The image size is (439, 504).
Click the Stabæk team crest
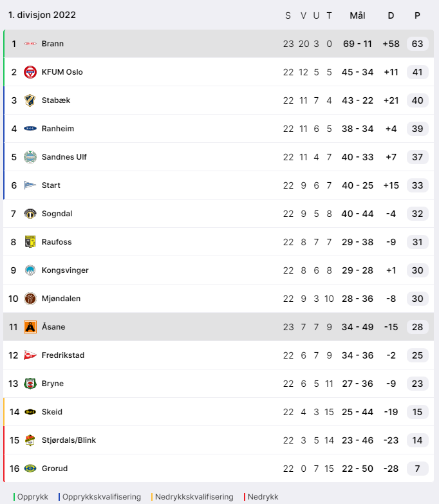(x=30, y=100)
